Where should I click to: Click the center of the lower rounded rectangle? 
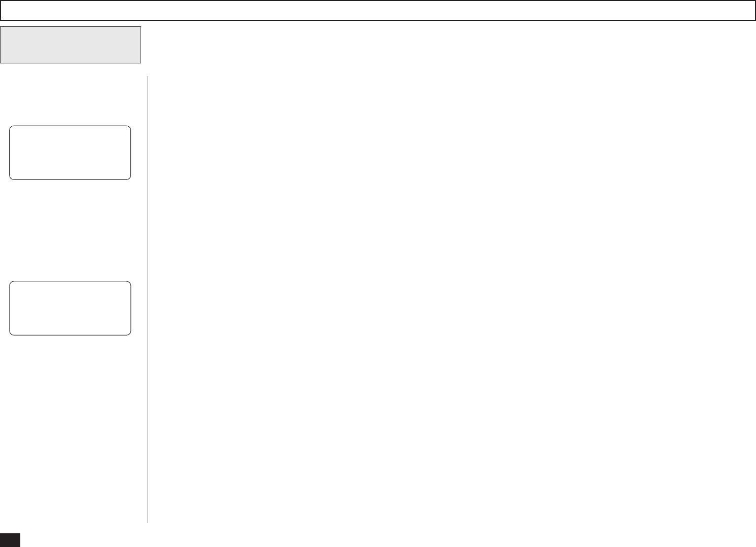(x=70, y=308)
